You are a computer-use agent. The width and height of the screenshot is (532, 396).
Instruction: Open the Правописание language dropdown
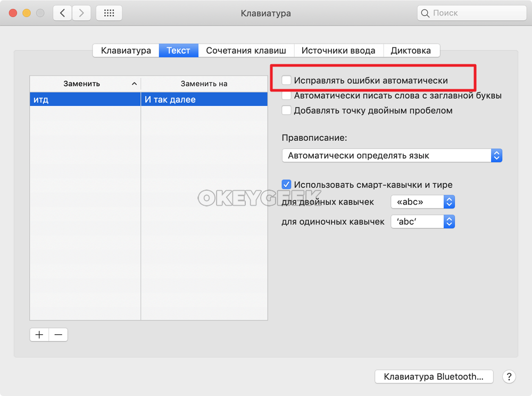(x=392, y=156)
